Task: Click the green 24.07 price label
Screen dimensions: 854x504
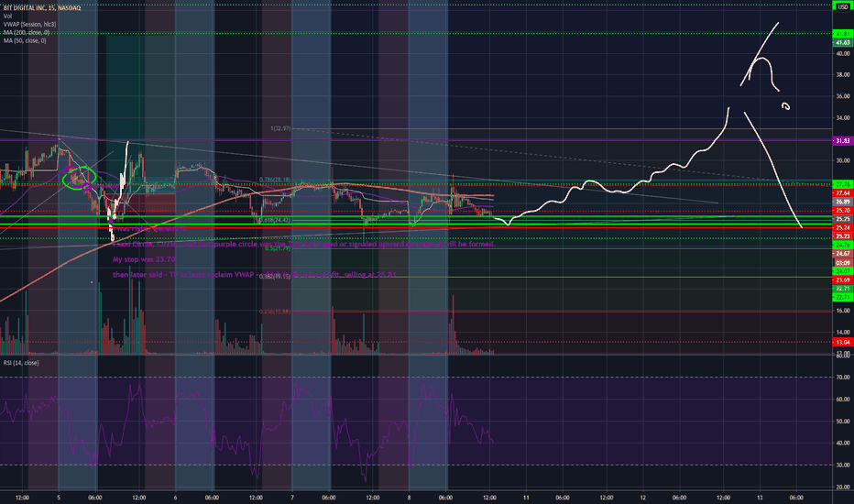Action: pyautogui.click(x=843, y=271)
